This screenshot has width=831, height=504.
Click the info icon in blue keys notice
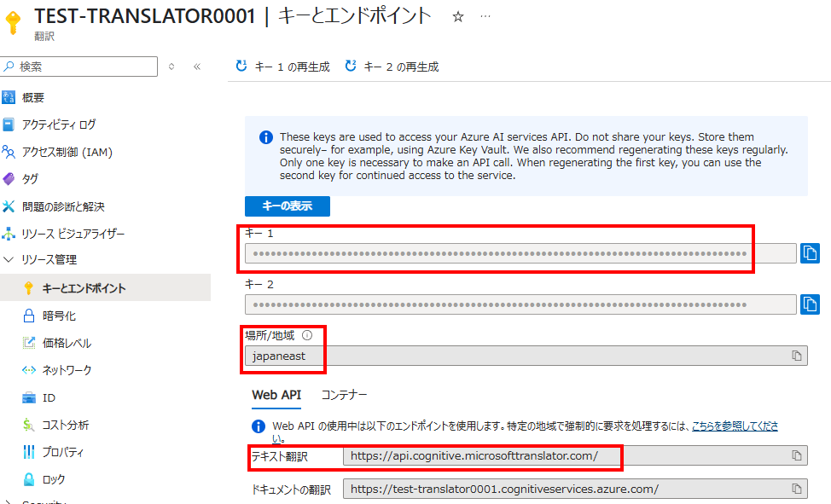266,138
